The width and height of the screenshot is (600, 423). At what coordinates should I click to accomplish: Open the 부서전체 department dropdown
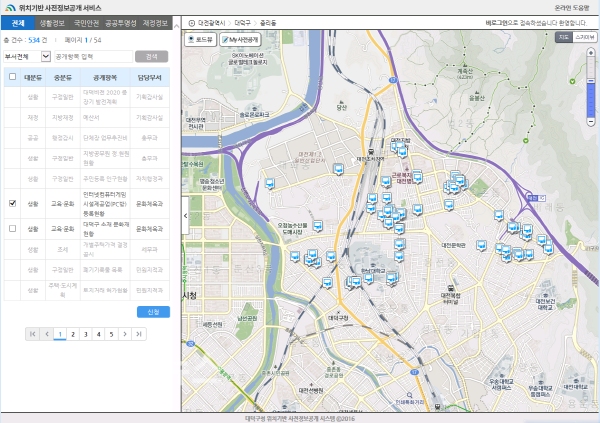[26, 57]
